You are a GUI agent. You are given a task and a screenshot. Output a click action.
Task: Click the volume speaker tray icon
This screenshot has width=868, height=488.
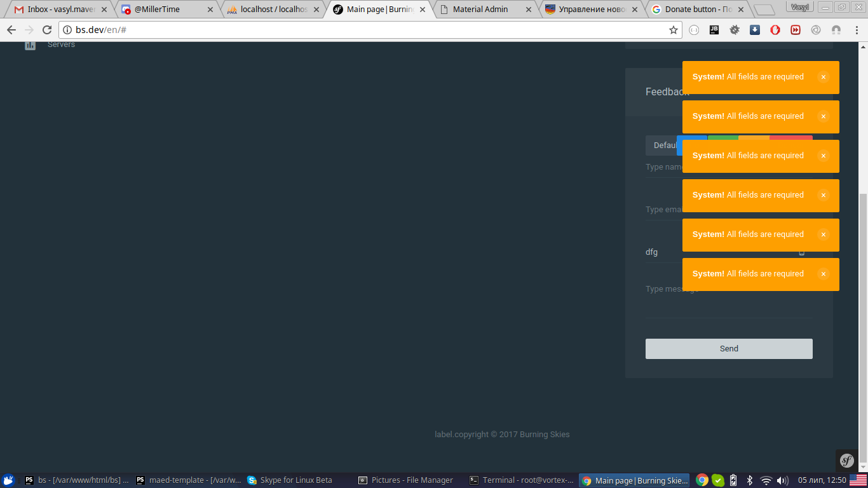pyautogui.click(x=782, y=480)
